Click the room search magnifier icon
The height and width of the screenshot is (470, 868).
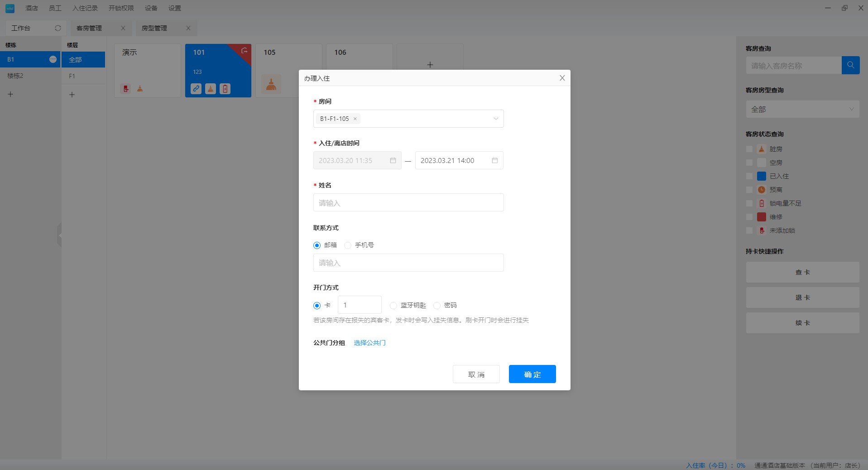(x=850, y=65)
